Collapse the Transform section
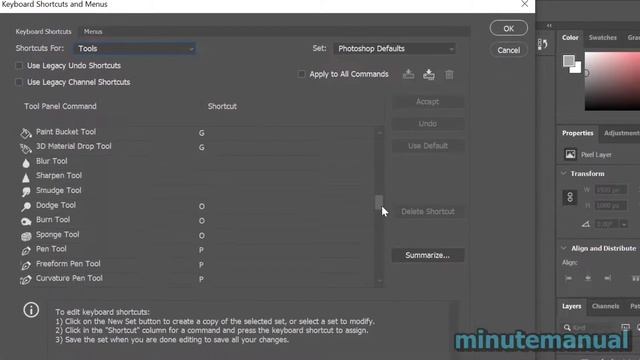This screenshot has height=360, width=640. point(564,173)
